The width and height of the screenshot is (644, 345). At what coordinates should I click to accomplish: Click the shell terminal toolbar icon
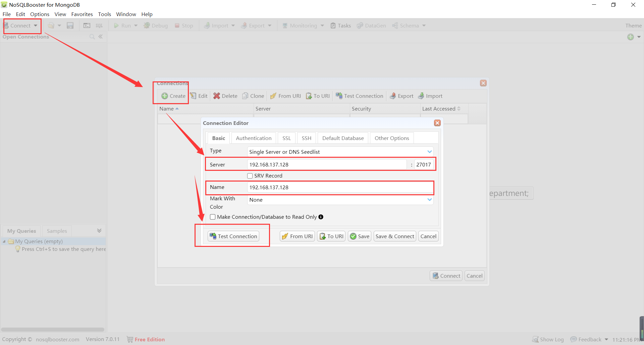(87, 25)
